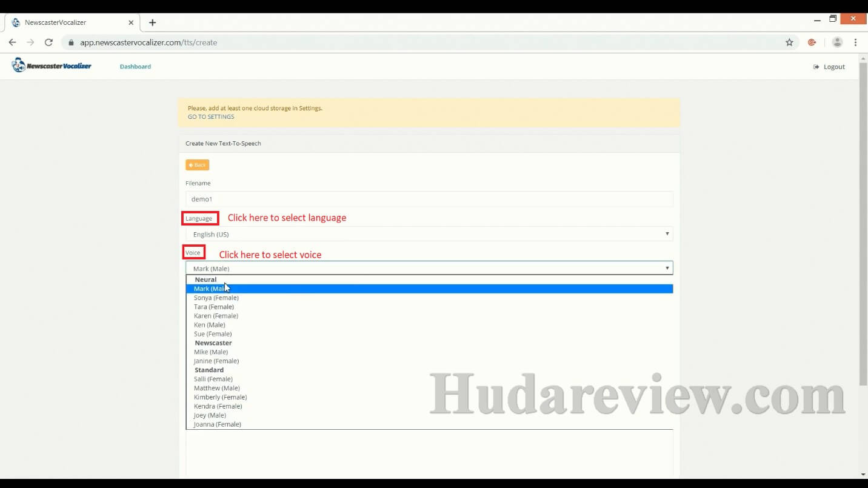Select Mike (Male) newscaster voice
Viewport: 868px width, 488px height.
[x=430, y=352]
